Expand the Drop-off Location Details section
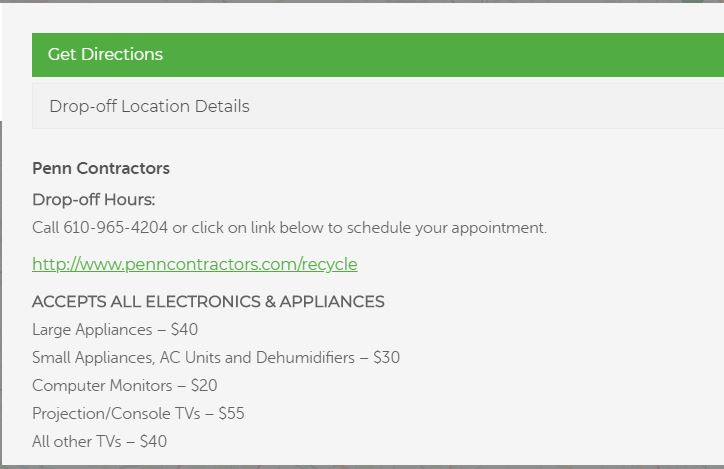724x469 pixels. (x=378, y=106)
